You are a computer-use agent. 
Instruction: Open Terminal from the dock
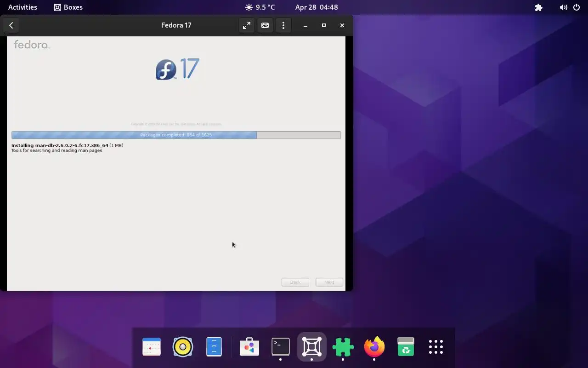281,347
